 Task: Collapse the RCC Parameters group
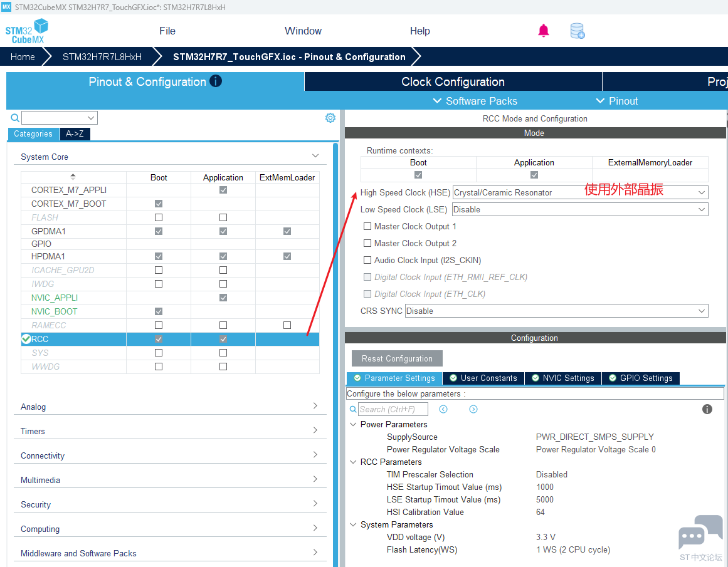coord(353,462)
